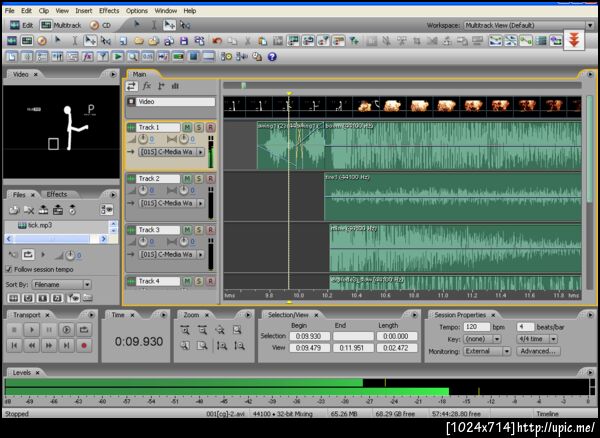Solo Track 2
The image size is (600, 438).
pos(199,178)
